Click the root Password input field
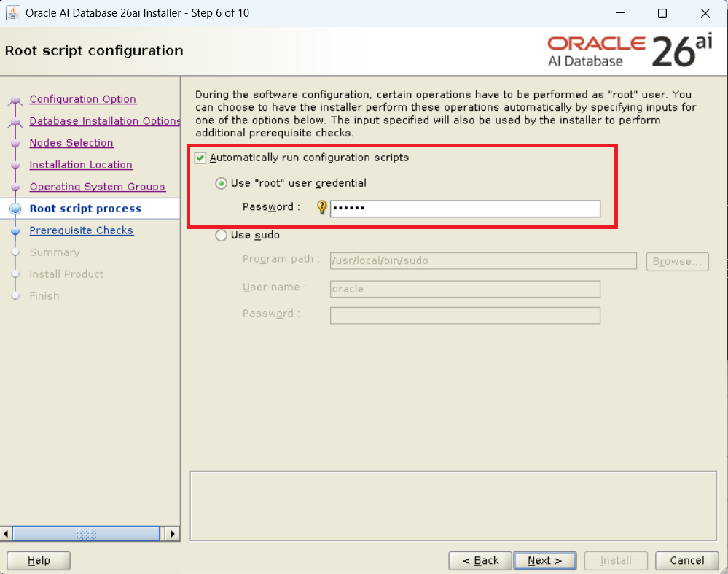This screenshot has width=728, height=574. 465,209
